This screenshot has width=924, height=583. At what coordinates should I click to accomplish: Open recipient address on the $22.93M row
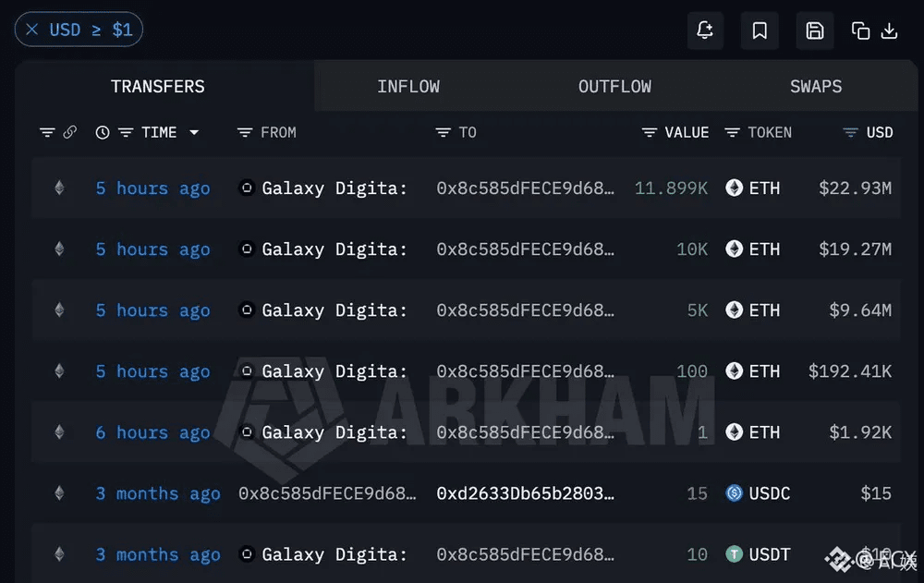[x=525, y=188]
